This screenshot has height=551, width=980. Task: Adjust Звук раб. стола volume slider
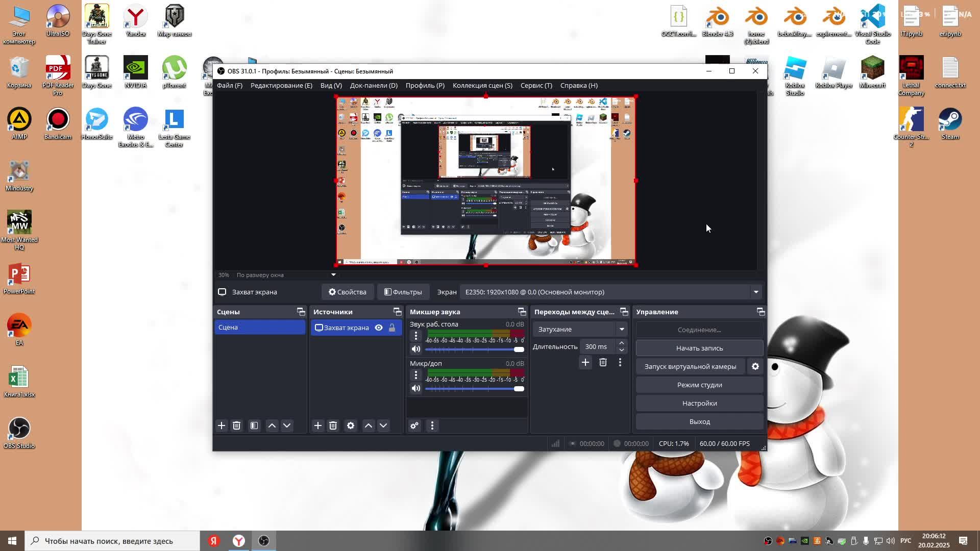475,349
